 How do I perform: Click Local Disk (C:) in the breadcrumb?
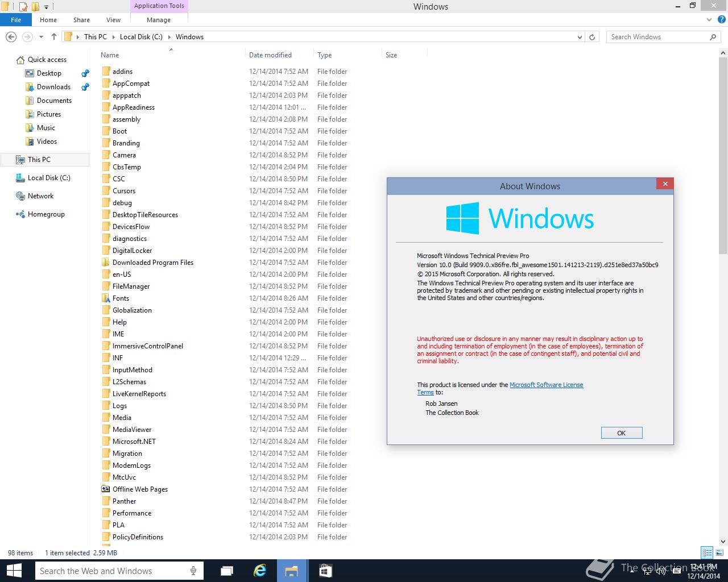point(141,37)
